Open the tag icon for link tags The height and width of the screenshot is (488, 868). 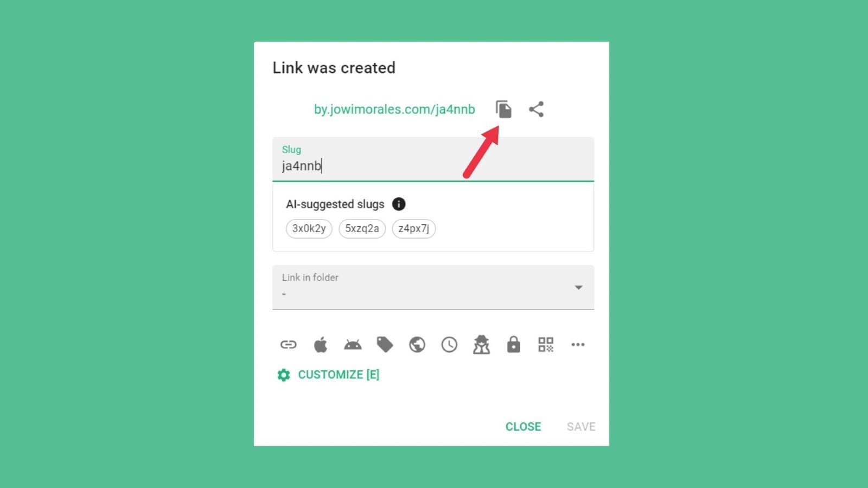385,345
